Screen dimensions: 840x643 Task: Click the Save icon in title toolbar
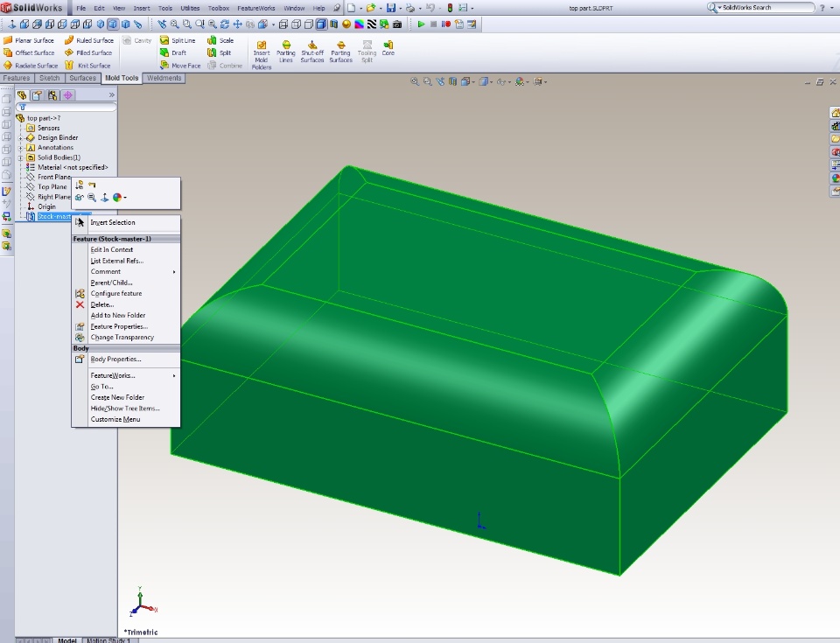click(391, 8)
